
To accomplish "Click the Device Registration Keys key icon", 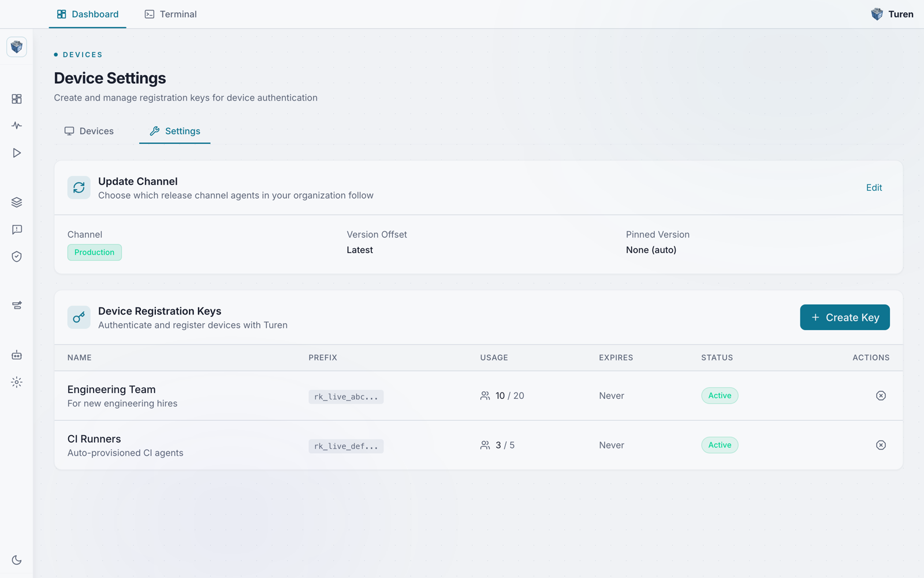I will (79, 317).
